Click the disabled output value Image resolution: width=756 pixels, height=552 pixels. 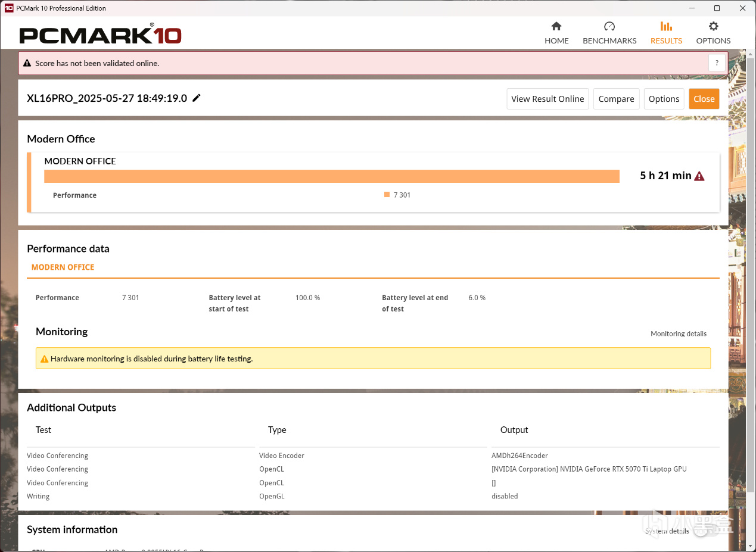click(505, 497)
